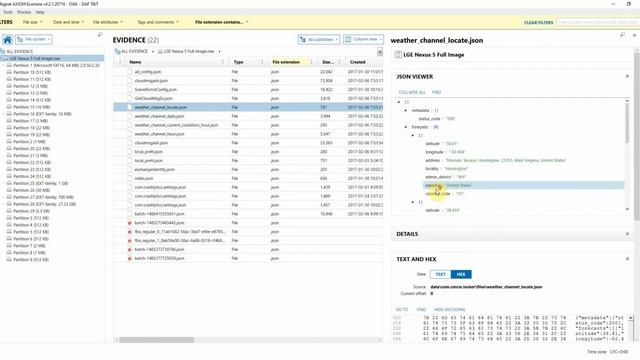Open the Column view dropdown
This screenshot has height=360, width=640.
pos(363,40)
